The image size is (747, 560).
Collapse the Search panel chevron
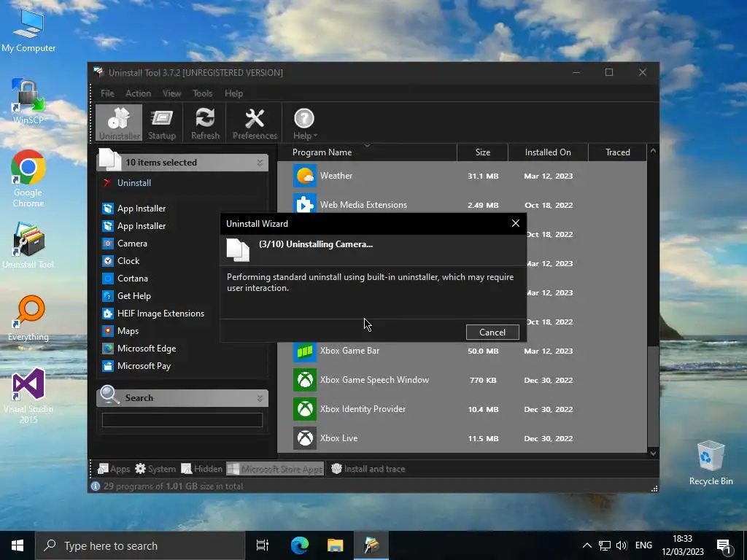[x=260, y=398]
